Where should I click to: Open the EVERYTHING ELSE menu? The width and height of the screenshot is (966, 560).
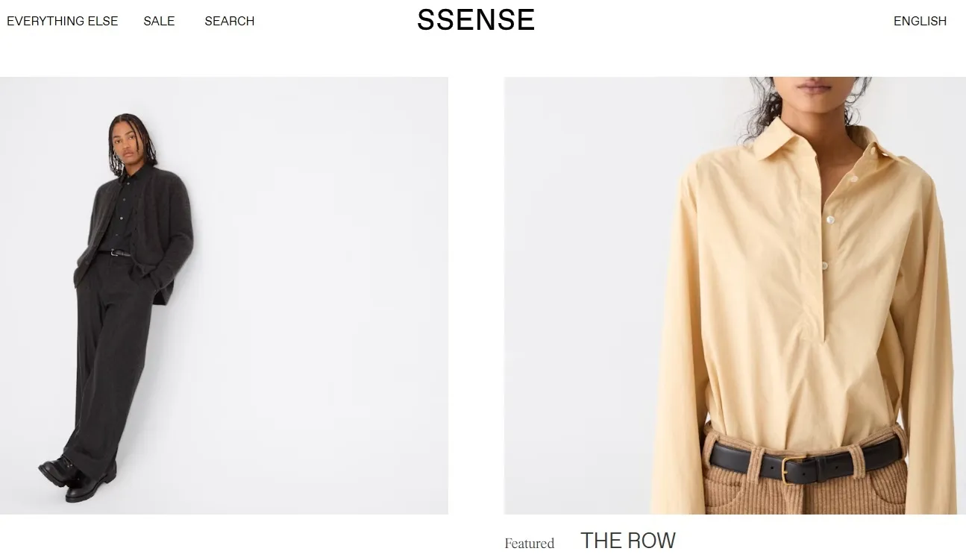[63, 21]
